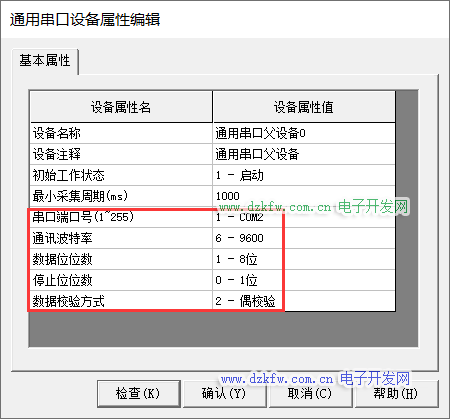Open the 初始工作状态 value 1 - 启动
The height and width of the screenshot is (419, 450).
click(x=304, y=175)
